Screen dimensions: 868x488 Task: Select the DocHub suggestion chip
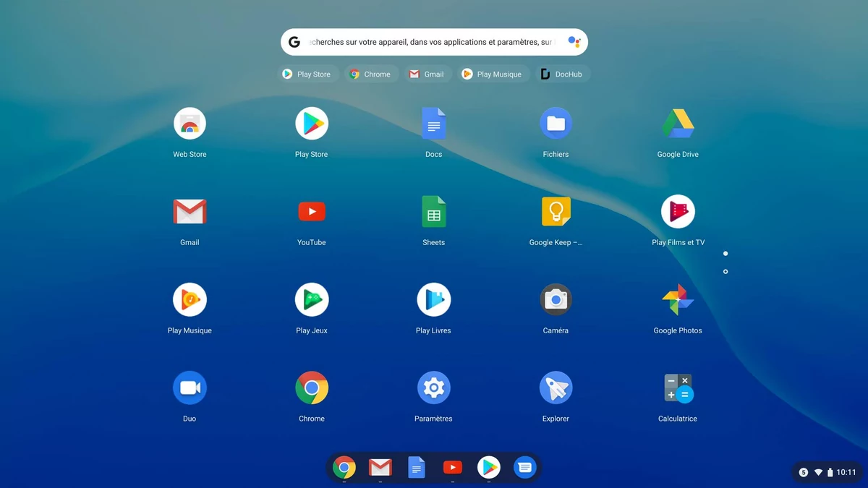click(563, 74)
